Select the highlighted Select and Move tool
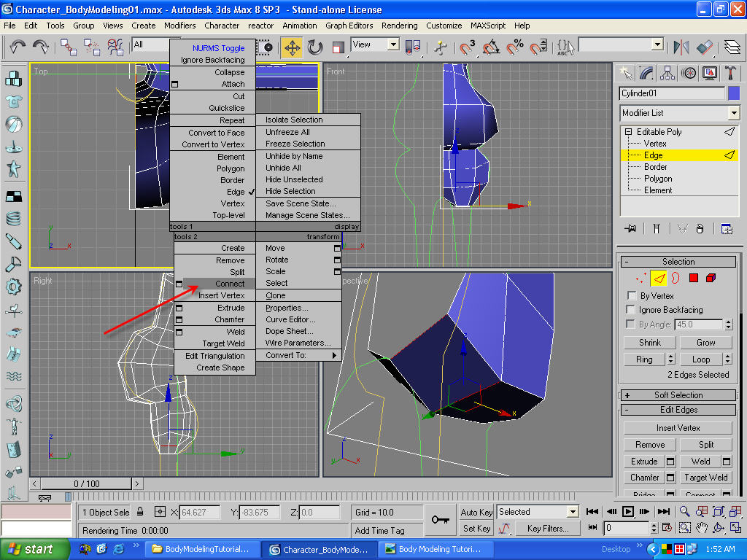Screen dimensions: 747x560 [x=292, y=47]
